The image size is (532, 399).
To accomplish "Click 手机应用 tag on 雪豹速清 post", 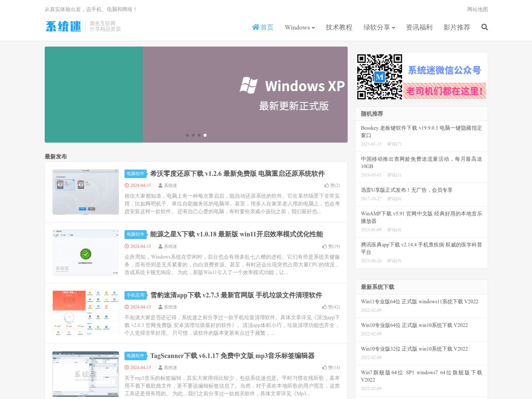I will 136,295.
